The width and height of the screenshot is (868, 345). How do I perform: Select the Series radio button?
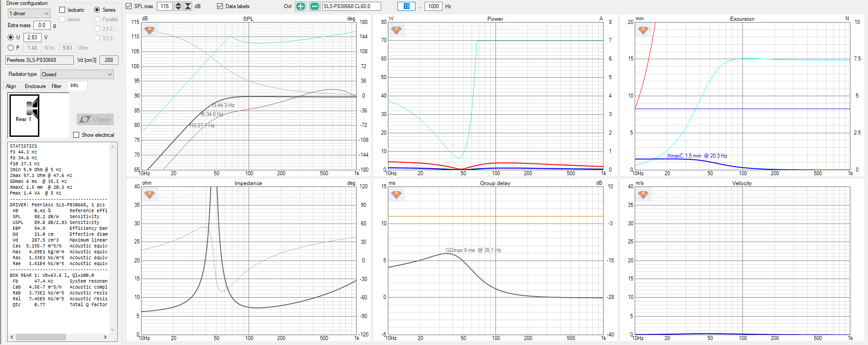97,10
